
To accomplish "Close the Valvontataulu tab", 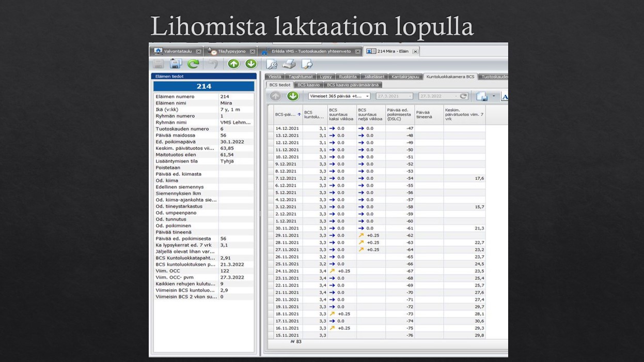I will [x=199, y=52].
